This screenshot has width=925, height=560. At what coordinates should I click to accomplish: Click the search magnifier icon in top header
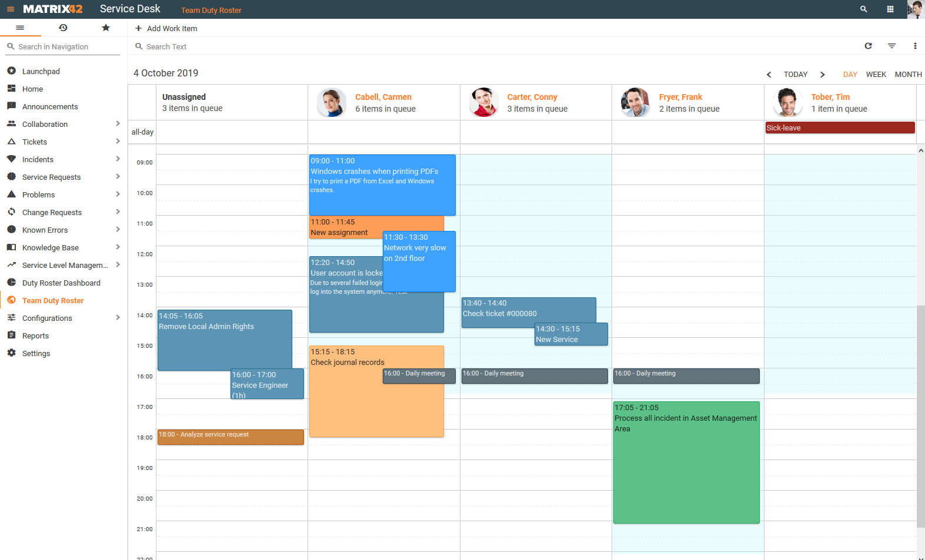click(863, 9)
